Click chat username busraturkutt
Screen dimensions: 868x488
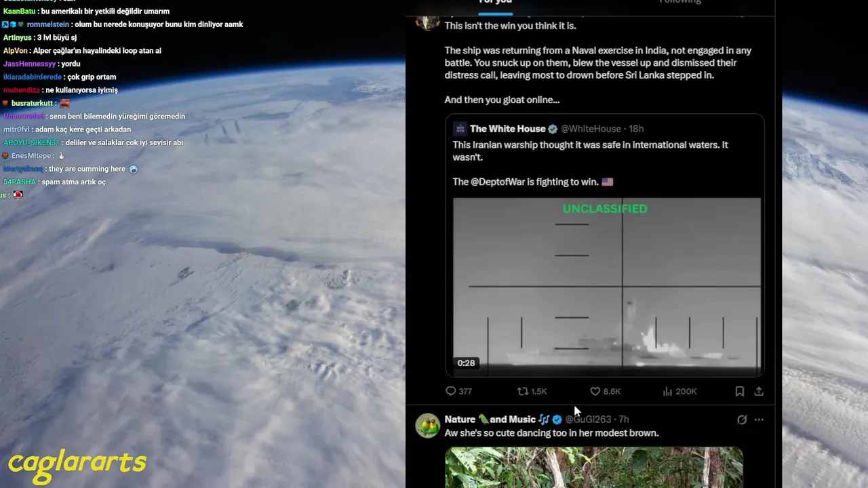(32, 103)
